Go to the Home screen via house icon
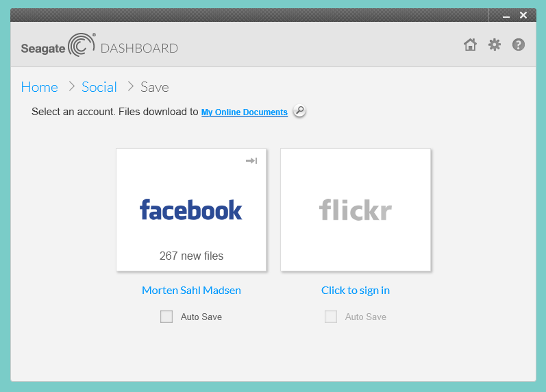The width and height of the screenshot is (546, 392). [x=470, y=45]
